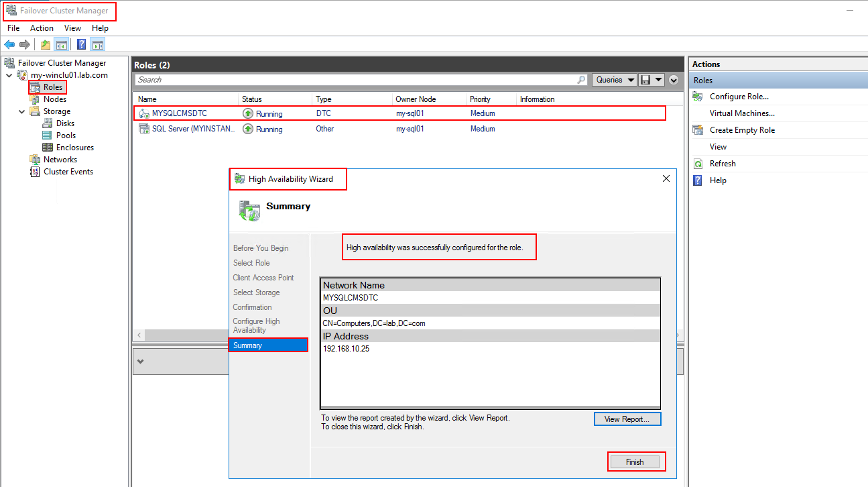Click Before You Begin wizard step
This screenshot has height=487, width=868.
261,248
